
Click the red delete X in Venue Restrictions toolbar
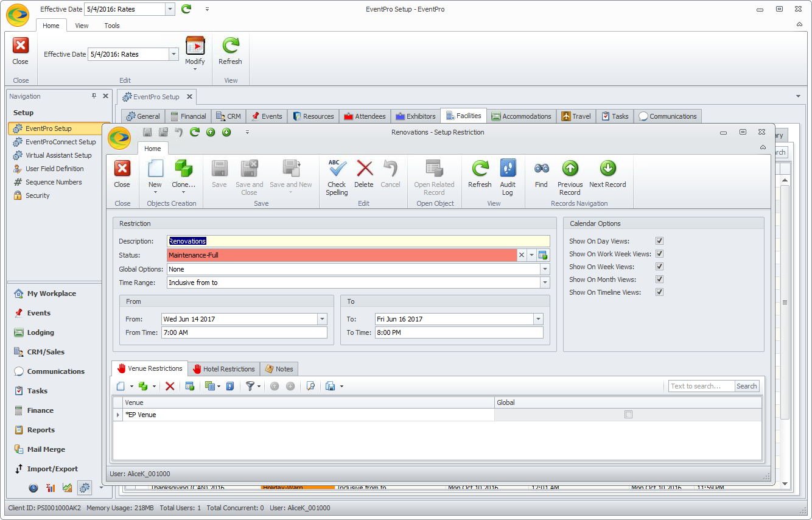point(170,386)
